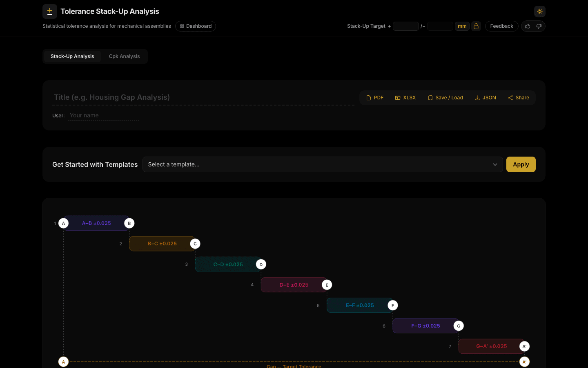The image size is (588, 368).
Task: Click the tolerance stack-up app logo
Action: click(49, 11)
